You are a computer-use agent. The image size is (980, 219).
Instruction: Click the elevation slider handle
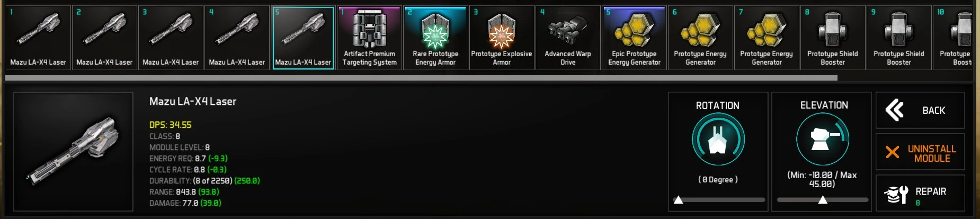coord(823,200)
